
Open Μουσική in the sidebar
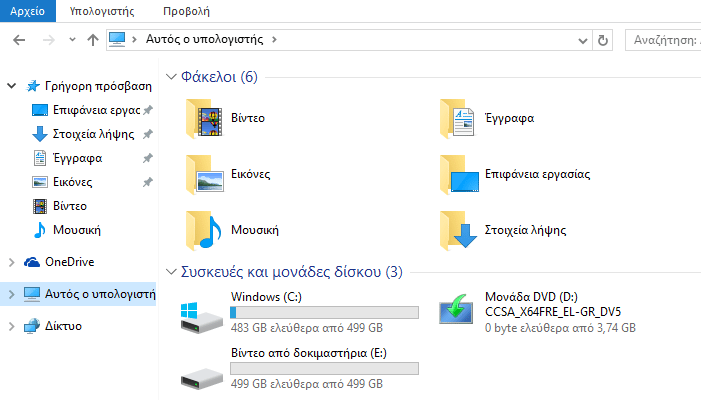(x=77, y=230)
